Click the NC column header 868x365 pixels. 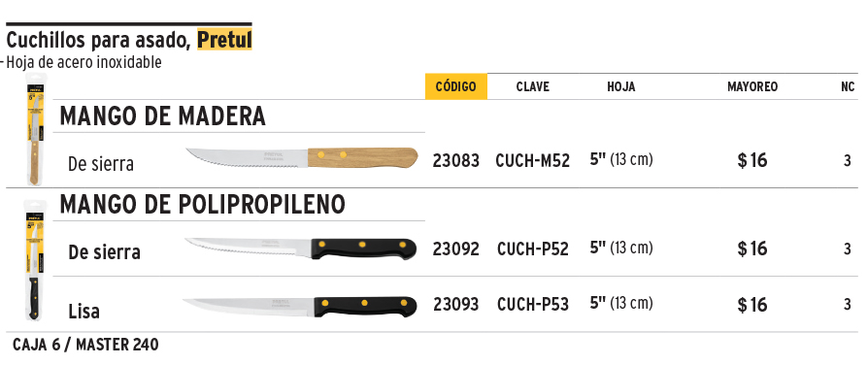pyautogui.click(x=848, y=87)
